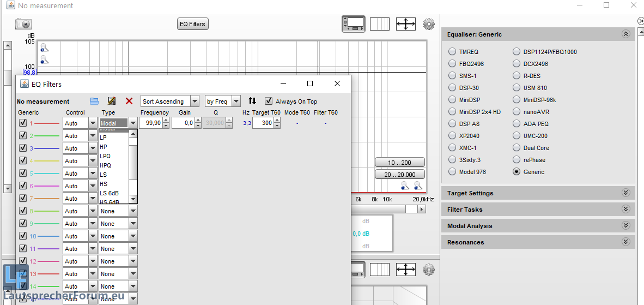
Task: Click the sort order arrows icon
Action: [252, 101]
